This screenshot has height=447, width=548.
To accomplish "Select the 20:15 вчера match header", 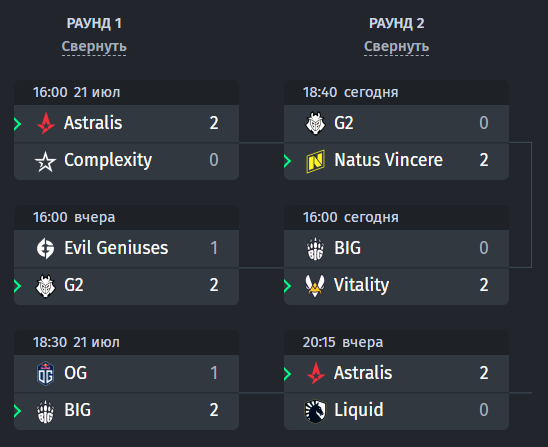I will coord(396,343).
